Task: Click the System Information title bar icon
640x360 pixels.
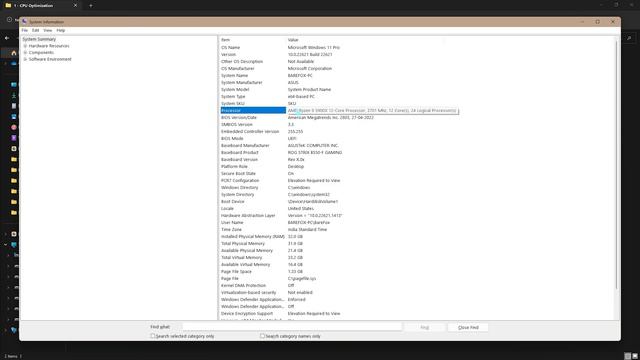Action: pyautogui.click(x=24, y=22)
